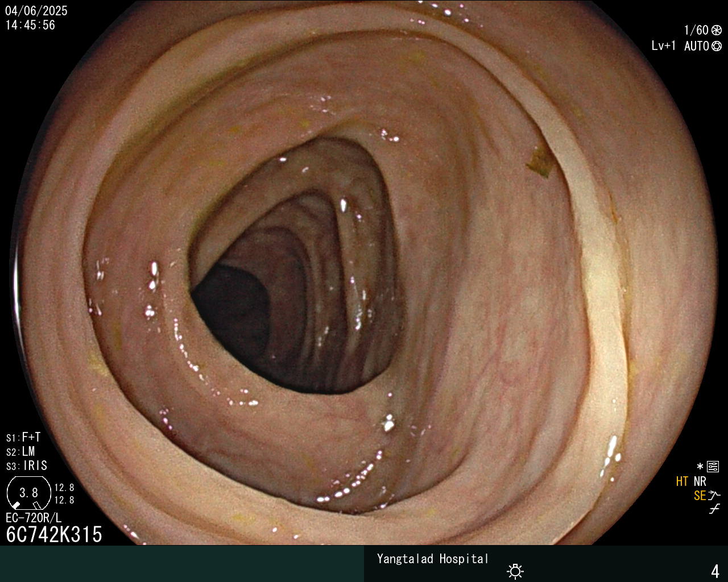Screen dimensions: 728x582
Task: Select the time 14:45:56
Action: 31,25
